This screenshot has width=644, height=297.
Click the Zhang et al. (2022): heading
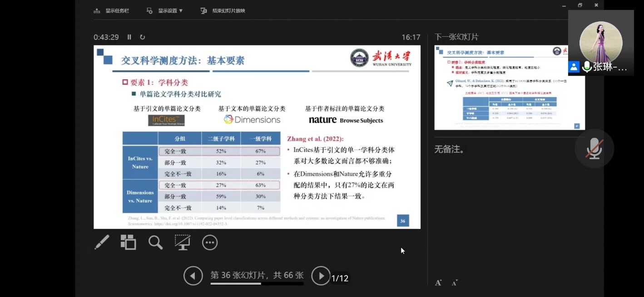316,138
